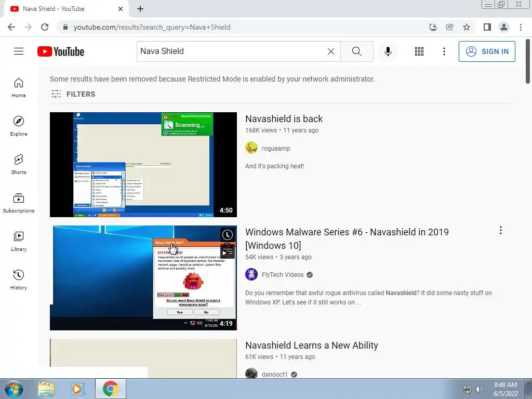
Task: Click the Chrome taskbar button
Action: coord(110,389)
